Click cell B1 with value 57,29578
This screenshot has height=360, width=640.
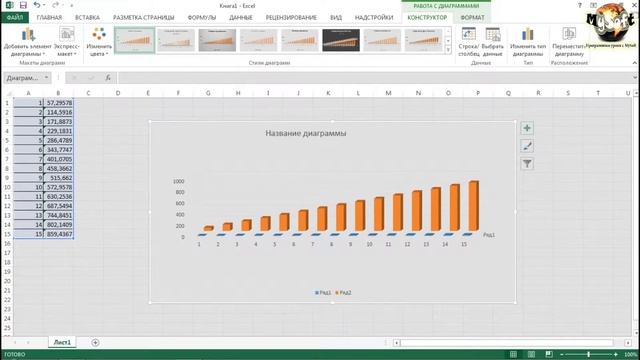59,103
